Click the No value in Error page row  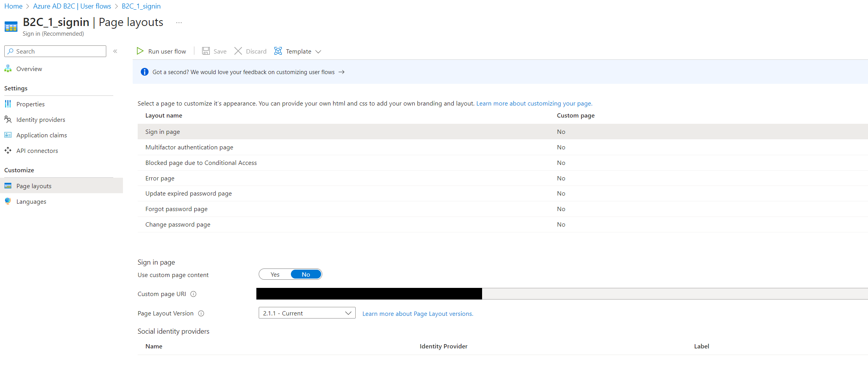click(x=561, y=178)
